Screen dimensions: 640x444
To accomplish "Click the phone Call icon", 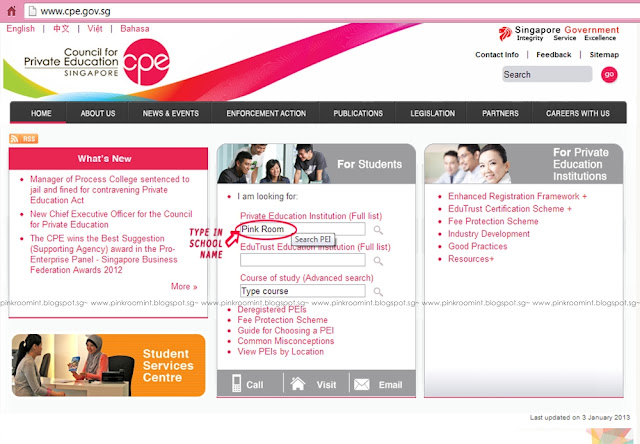I will (236, 384).
